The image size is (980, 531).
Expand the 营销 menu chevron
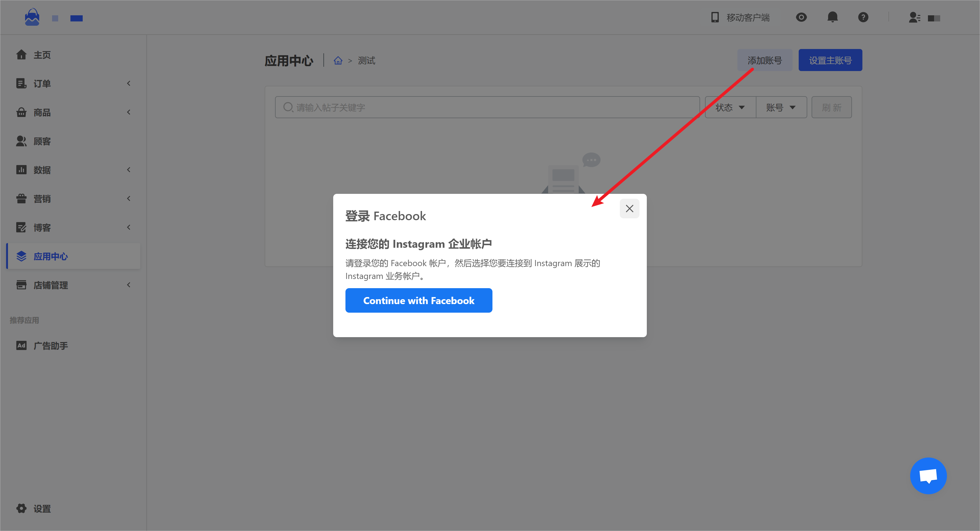pos(129,198)
